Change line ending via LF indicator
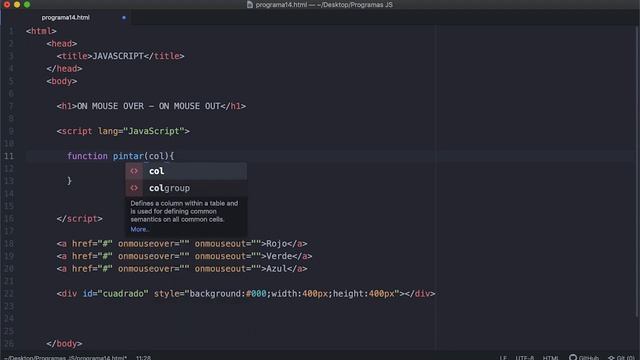 (503, 358)
